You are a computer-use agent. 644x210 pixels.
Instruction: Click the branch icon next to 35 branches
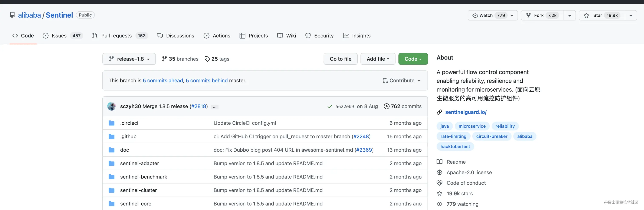coord(164,59)
